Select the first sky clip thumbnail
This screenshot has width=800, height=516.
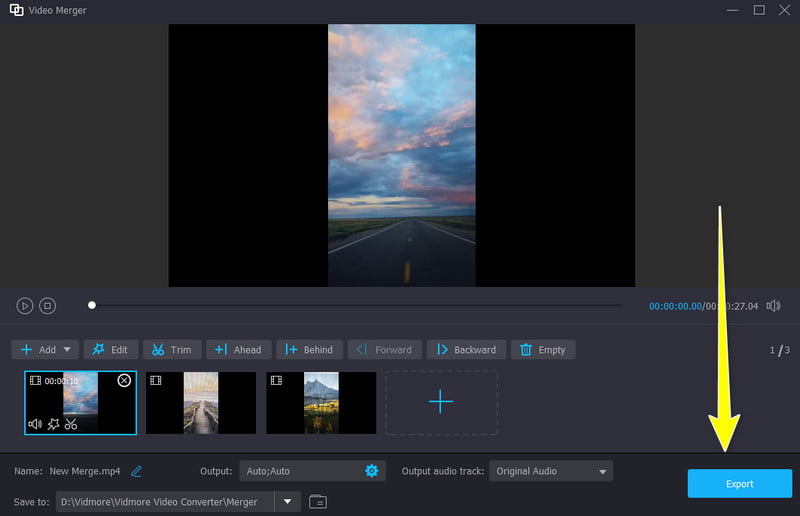(81, 403)
